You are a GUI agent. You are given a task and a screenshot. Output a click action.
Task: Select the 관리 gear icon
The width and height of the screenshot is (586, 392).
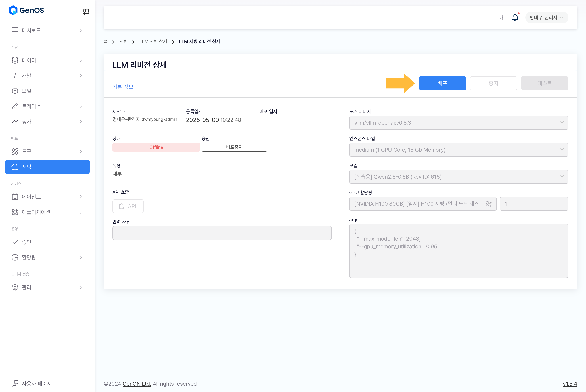pos(15,287)
